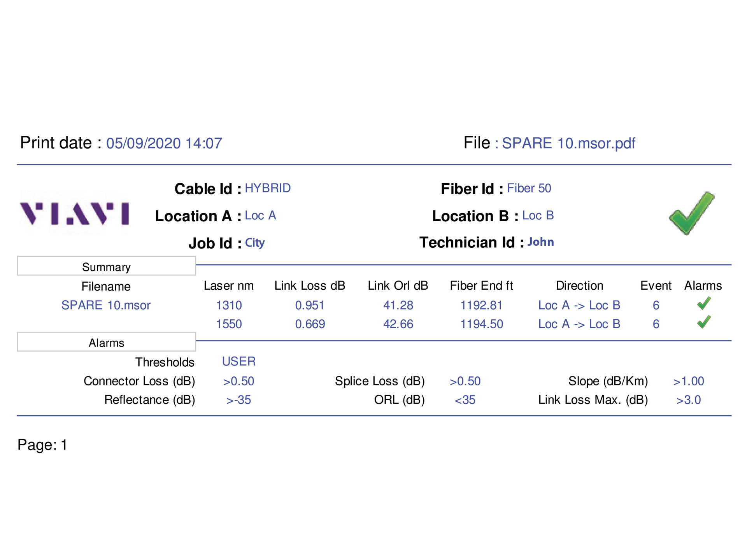This screenshot has width=747, height=560.
Task: Click the alarm checkmark for 1310 row
Action: pos(703,304)
